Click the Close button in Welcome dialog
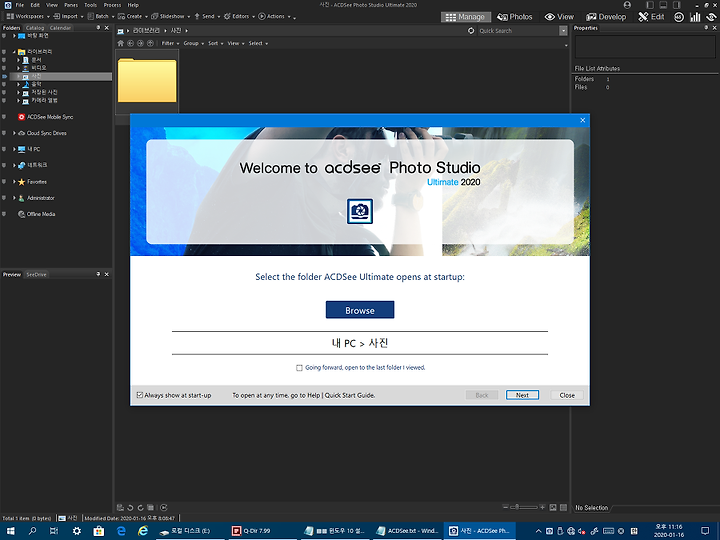This screenshot has width=720, height=540. [567, 395]
